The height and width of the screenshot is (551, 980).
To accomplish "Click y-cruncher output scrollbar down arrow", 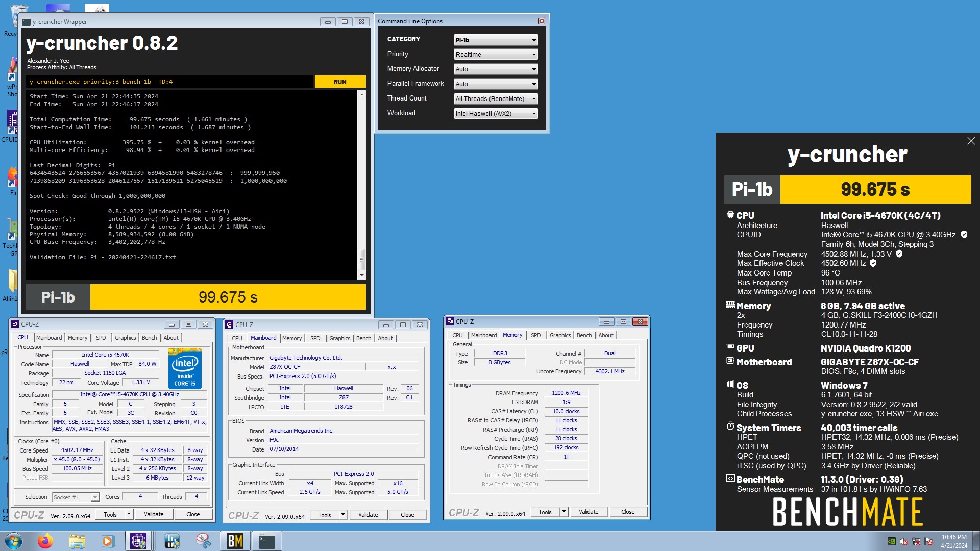I will 362,275.
